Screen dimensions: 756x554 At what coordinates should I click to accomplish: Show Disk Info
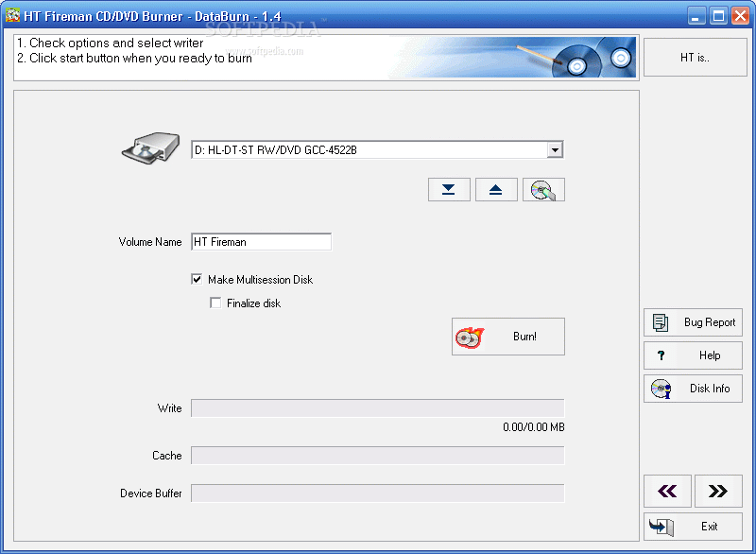click(693, 389)
